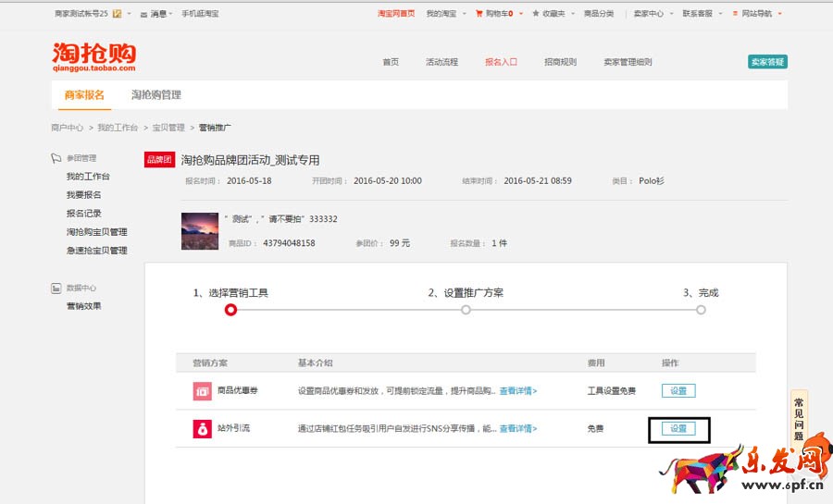The image size is (833, 504).
Task: Click the 淘抢购 logo
Action: 93,56
